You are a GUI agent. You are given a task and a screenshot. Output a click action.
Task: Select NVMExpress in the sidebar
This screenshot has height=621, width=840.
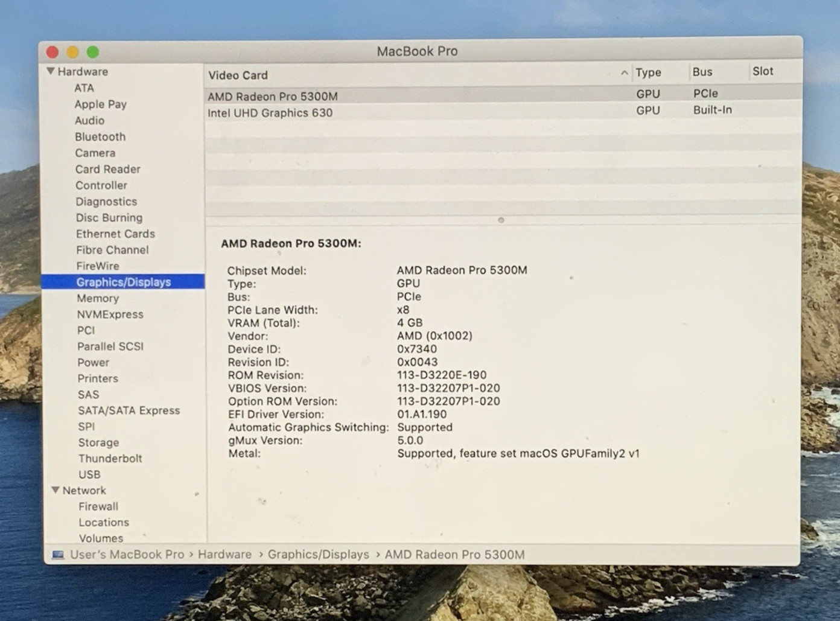[x=110, y=314]
